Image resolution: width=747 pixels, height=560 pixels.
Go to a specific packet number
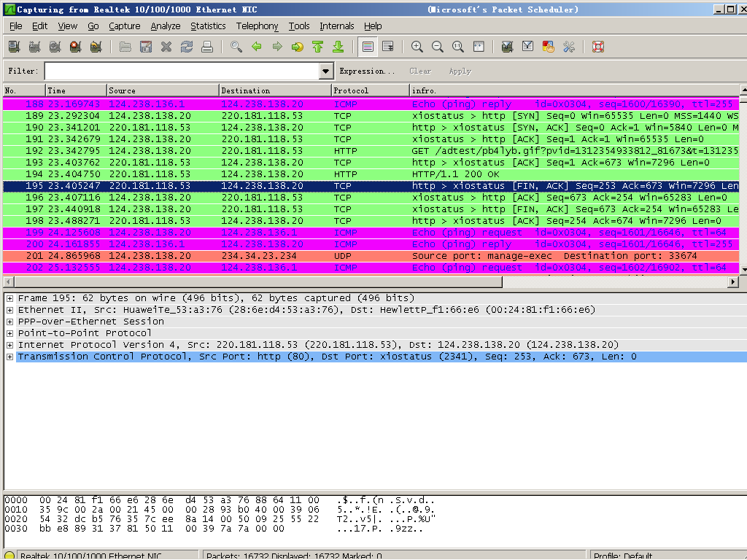click(x=298, y=47)
